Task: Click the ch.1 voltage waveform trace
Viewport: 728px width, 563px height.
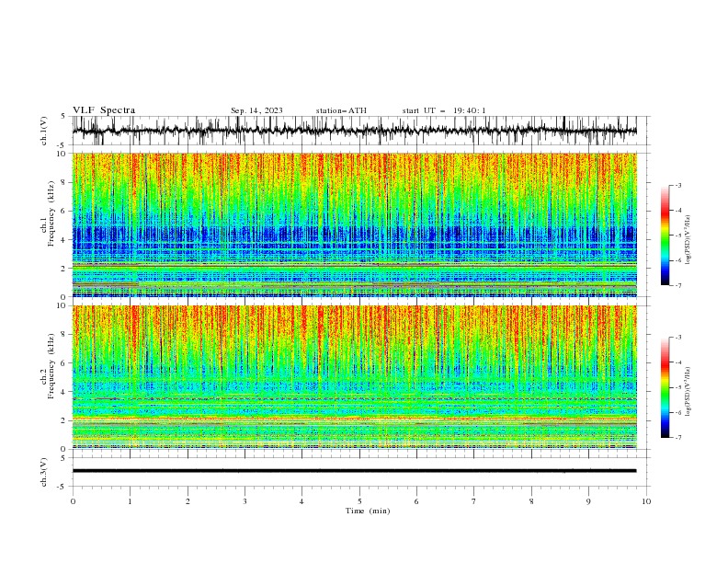Action: click(x=355, y=131)
